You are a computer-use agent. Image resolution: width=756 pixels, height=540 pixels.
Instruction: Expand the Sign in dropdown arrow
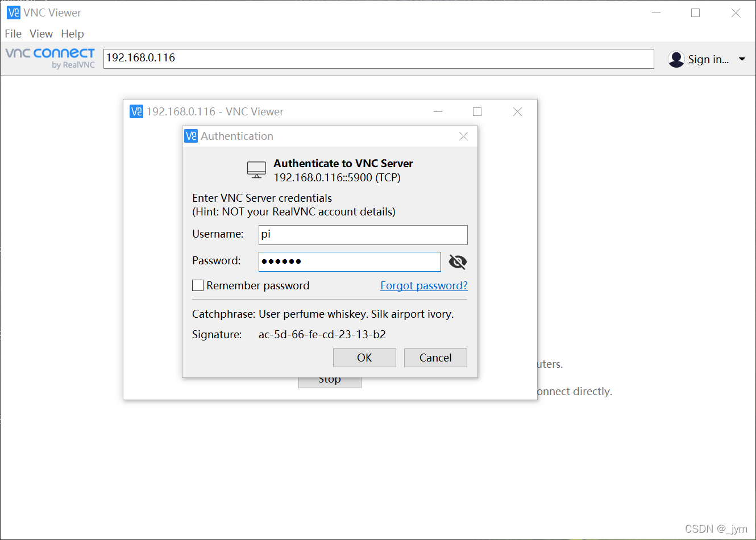click(x=742, y=59)
